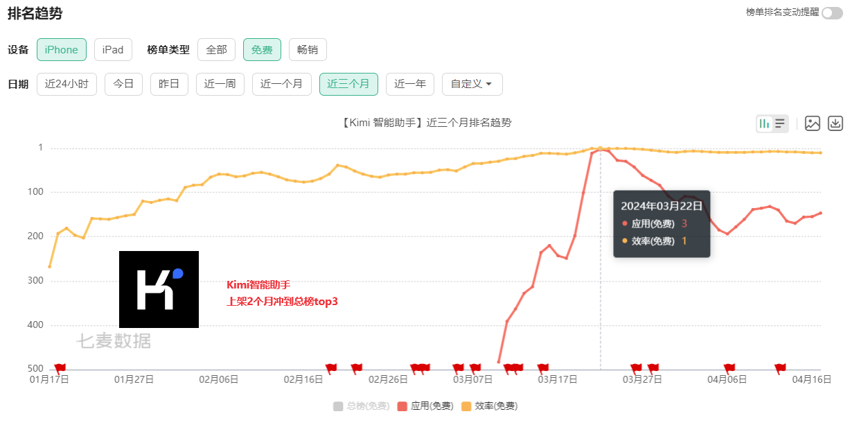This screenshot has height=432, width=868.
Task: Choose the 近一个月 time filter
Action: (x=281, y=83)
